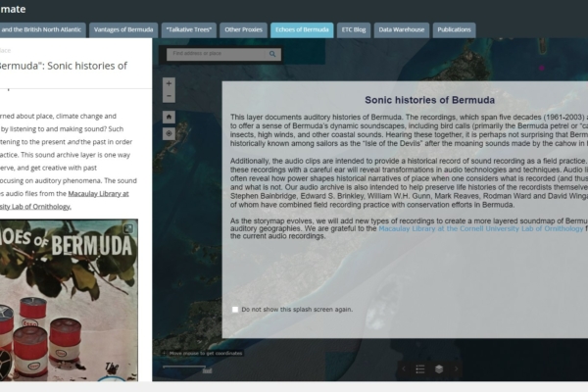Expand the Echoes of Bermuda image fullscreen
Screen dimensions: 588x392
(x=129, y=228)
